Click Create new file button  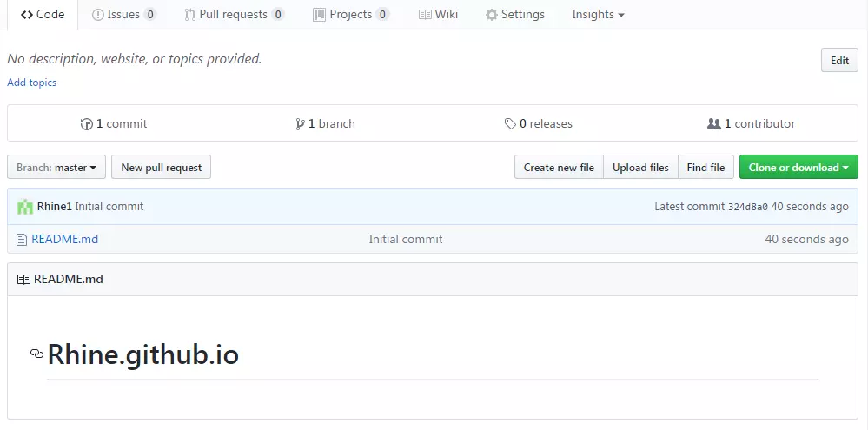(x=559, y=167)
